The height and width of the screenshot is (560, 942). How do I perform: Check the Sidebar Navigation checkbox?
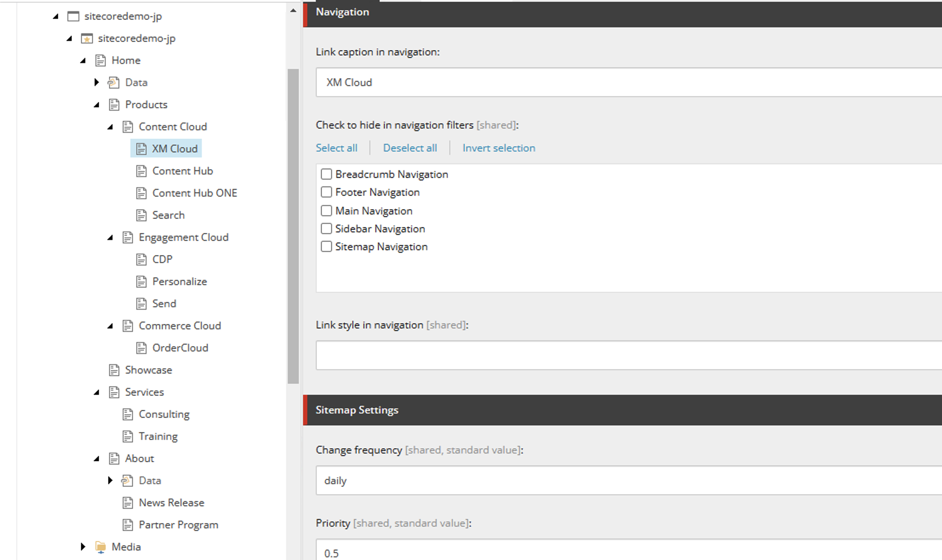[326, 229]
